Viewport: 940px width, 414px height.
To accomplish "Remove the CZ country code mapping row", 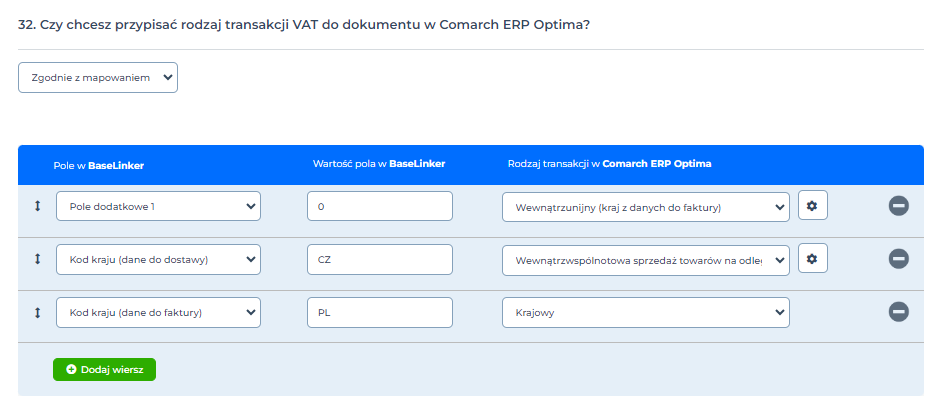I will point(898,259).
